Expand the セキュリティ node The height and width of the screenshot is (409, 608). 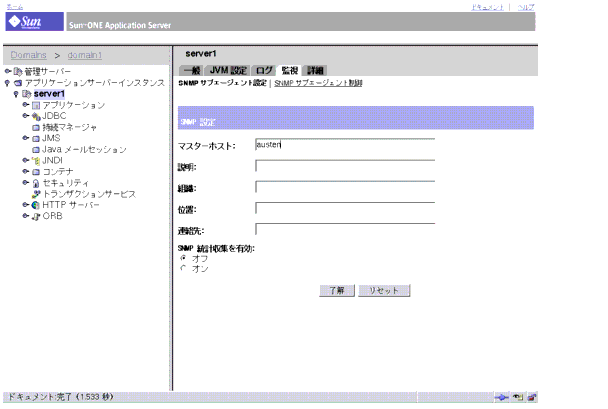[26, 182]
